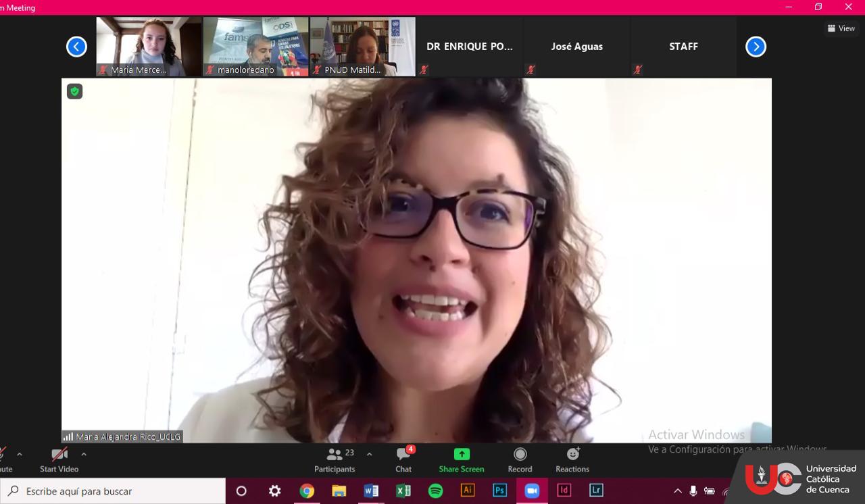865x504 pixels.
Task: Open the green encryption shield info
Action: 74,91
